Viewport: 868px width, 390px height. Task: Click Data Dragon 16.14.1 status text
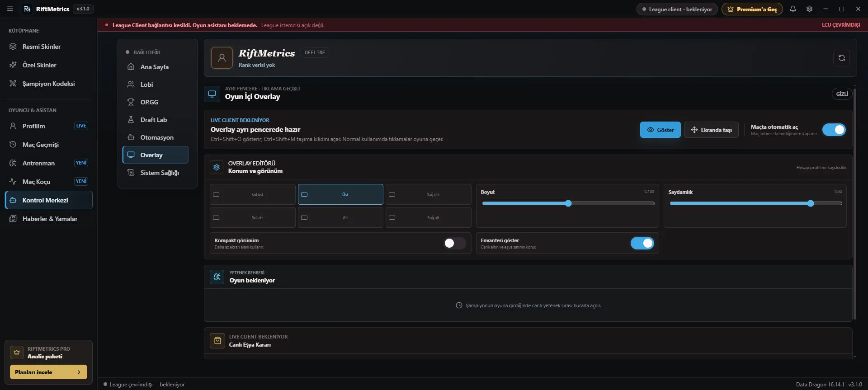[820, 385]
